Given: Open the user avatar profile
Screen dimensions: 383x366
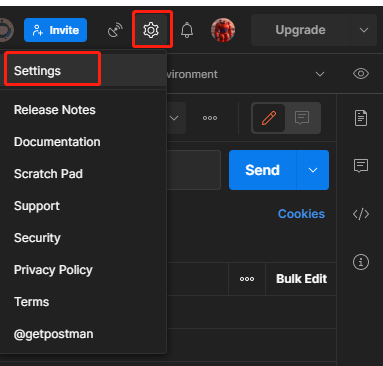Looking at the screenshot, I should pos(223,30).
